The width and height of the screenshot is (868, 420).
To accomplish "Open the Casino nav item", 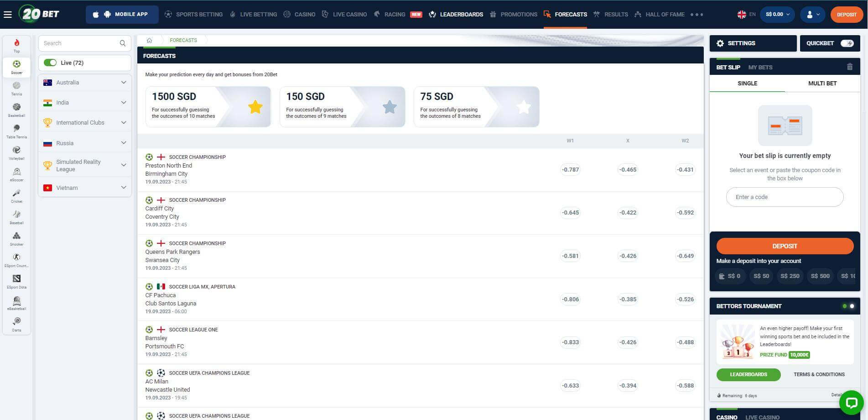I will 299,15.
